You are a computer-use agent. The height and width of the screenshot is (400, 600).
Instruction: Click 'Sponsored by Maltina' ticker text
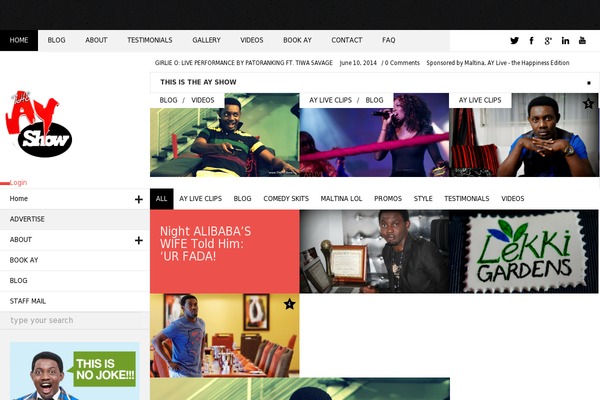498,63
